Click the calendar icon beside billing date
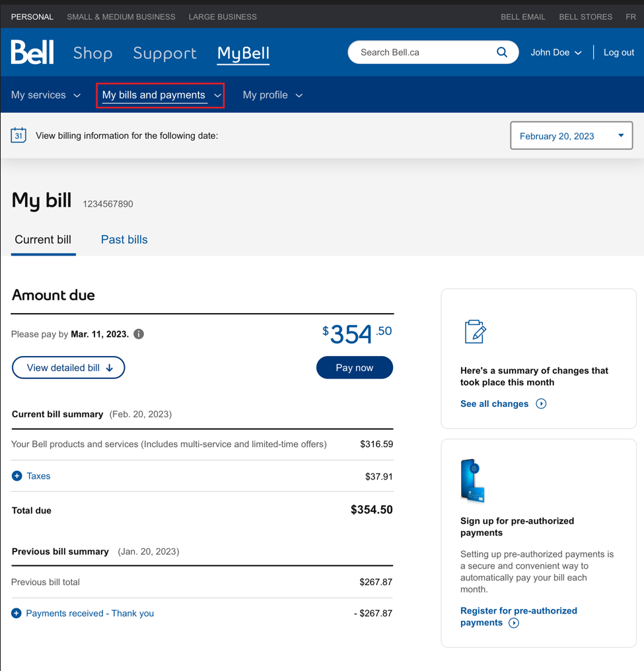The image size is (644, 671). (18, 135)
